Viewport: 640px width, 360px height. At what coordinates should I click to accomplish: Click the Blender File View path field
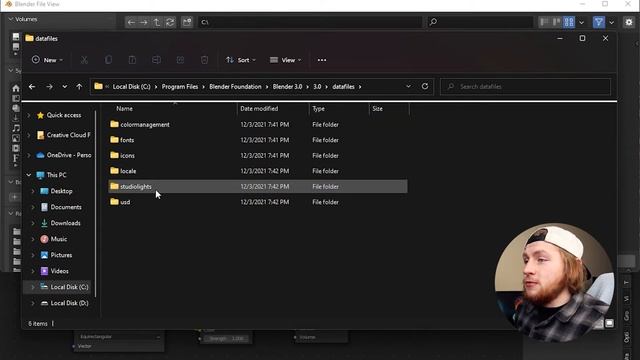pyautogui.click(x=310, y=22)
